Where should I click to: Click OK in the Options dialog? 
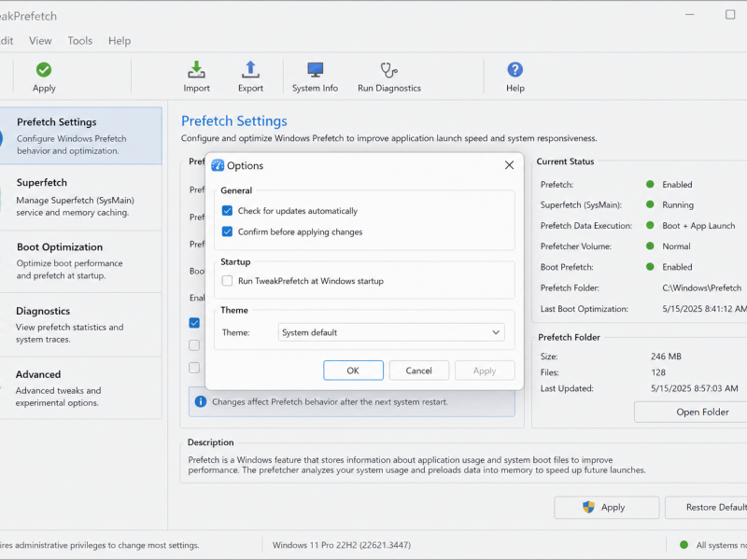click(353, 371)
